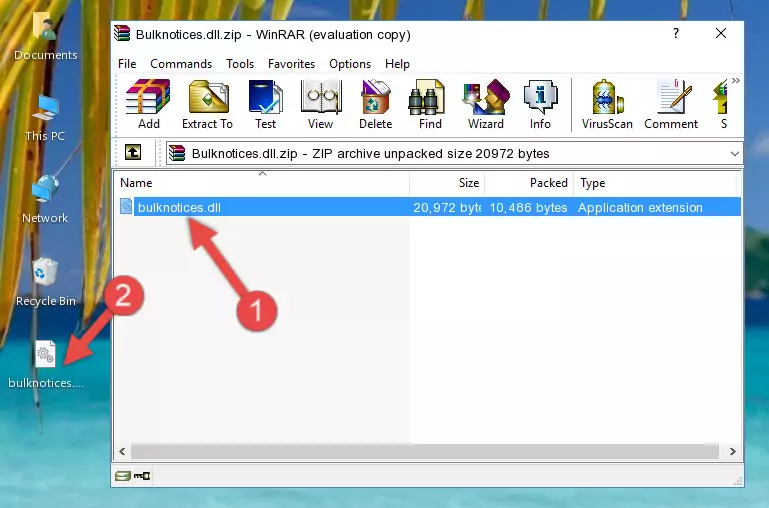Run the Test archive tool
769x508 pixels.
point(265,104)
